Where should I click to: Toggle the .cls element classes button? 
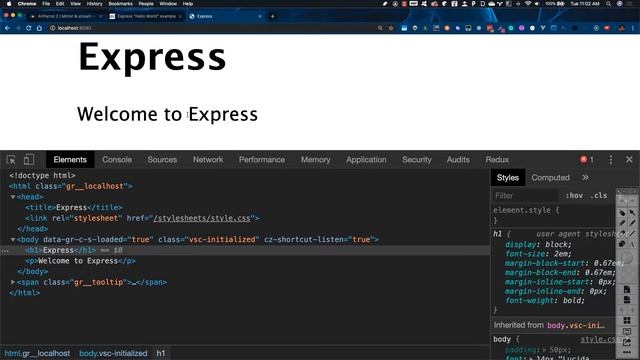[x=598, y=196]
